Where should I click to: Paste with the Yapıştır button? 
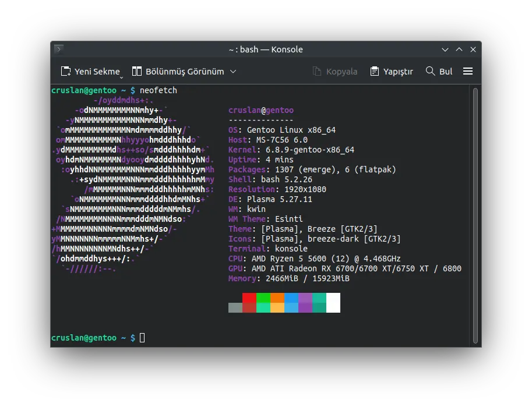coord(392,72)
